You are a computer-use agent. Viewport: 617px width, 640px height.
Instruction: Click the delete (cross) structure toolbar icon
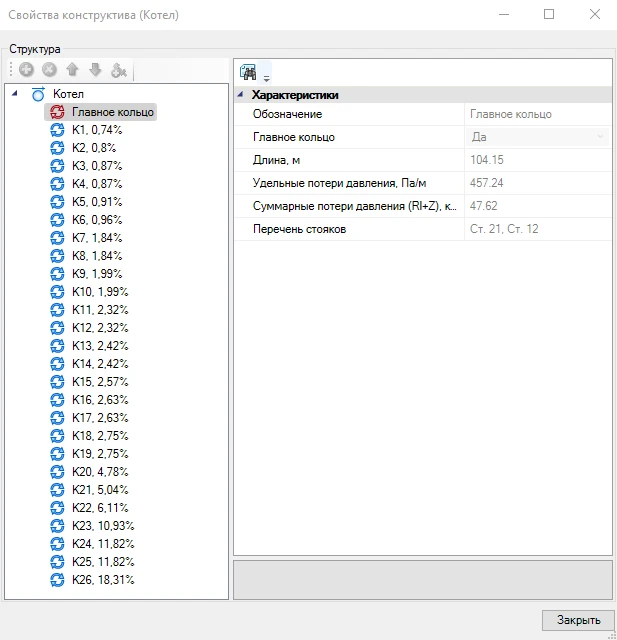coord(49,70)
